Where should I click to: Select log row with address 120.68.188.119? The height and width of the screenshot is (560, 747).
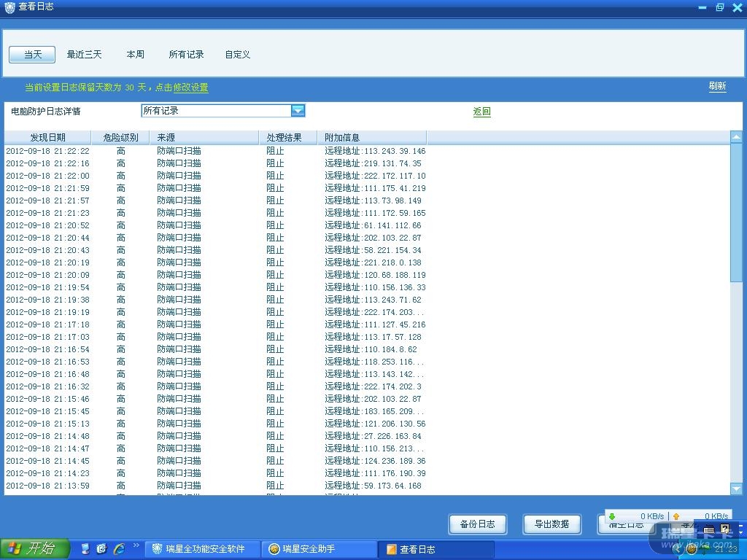(x=367, y=275)
